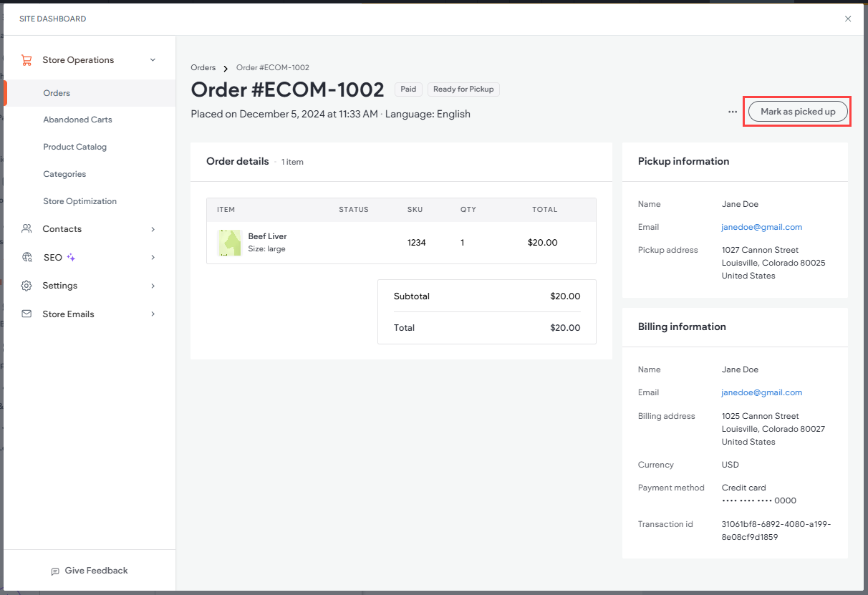
Task: Click the AI sparkle icon next to SEO
Action: (69, 256)
